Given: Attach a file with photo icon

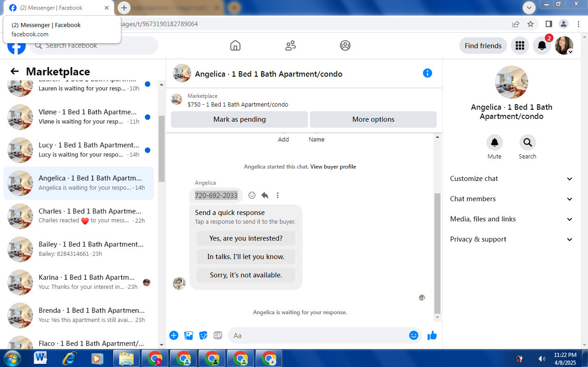Looking at the screenshot, I should [x=188, y=335].
